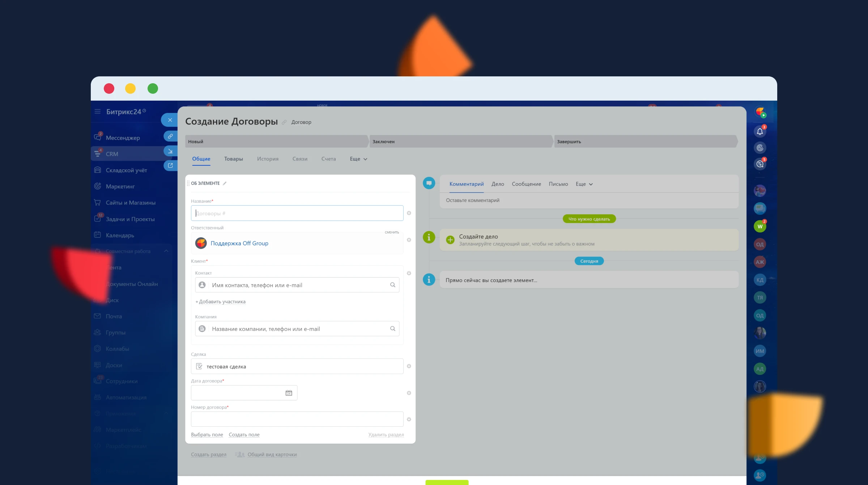Click the open in new window icon in the side panel
868x485 pixels.
(170, 165)
